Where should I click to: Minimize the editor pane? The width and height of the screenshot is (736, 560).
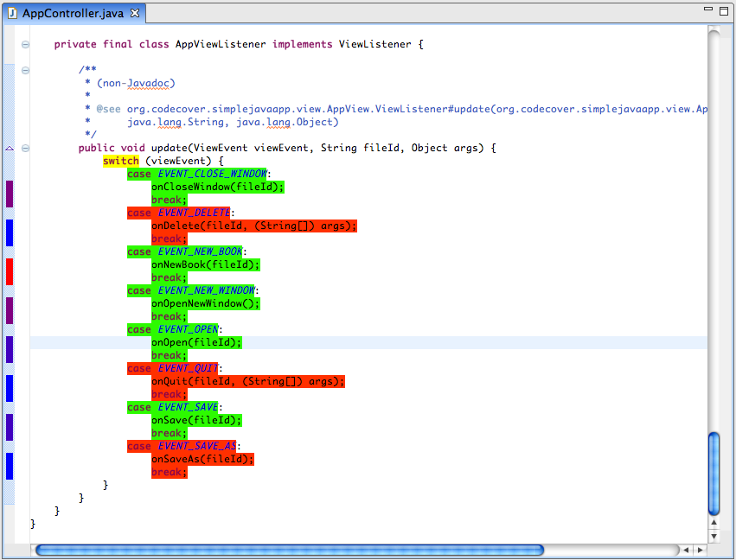pyautogui.click(x=708, y=9)
